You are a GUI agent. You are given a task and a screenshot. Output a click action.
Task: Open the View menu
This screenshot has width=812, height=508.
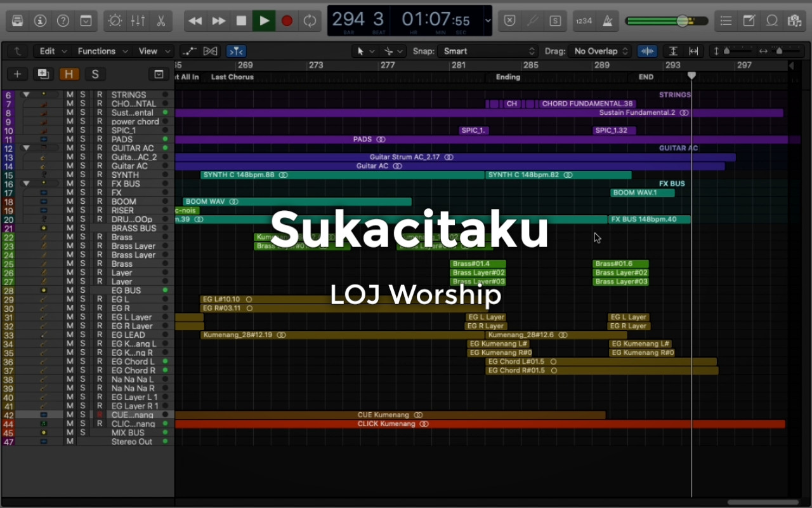pyautogui.click(x=154, y=51)
